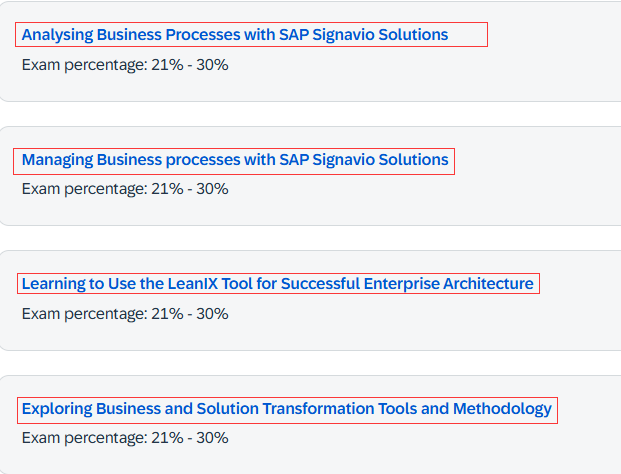Open Managing Business processes with SAP Signavio link
Image resolution: width=621 pixels, height=474 pixels.
click(x=235, y=160)
